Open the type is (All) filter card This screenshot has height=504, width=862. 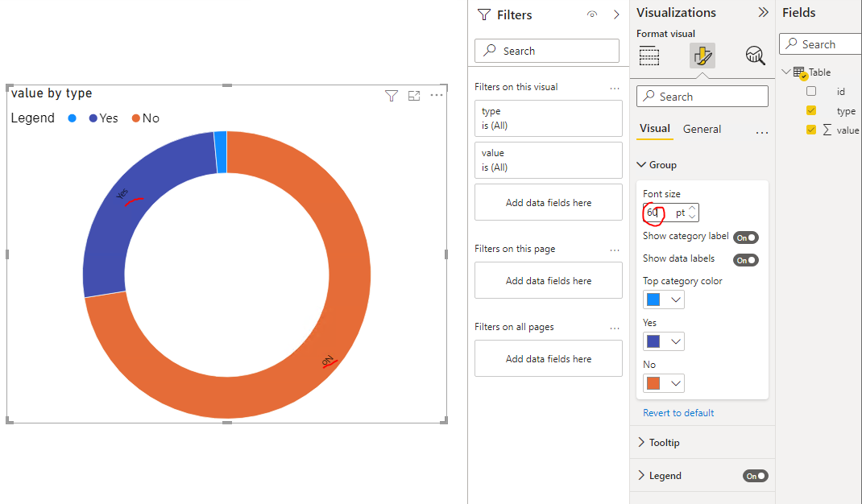pos(549,118)
